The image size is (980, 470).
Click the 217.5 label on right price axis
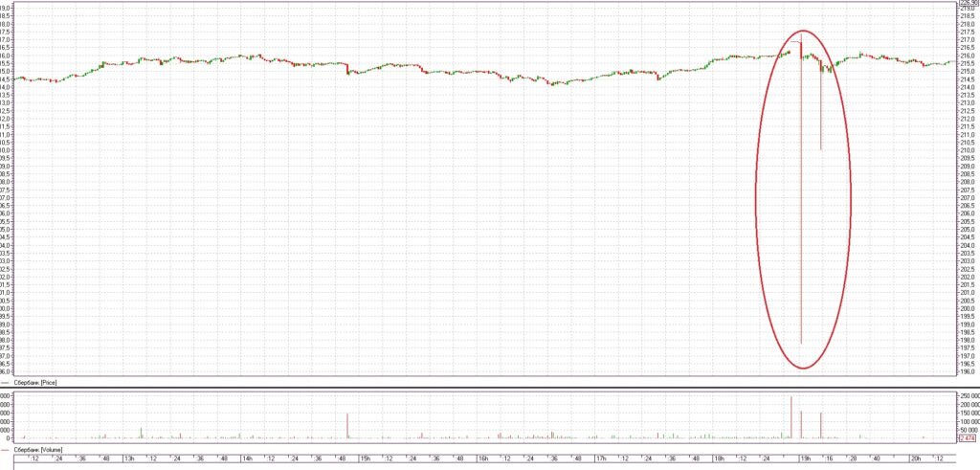969,32
